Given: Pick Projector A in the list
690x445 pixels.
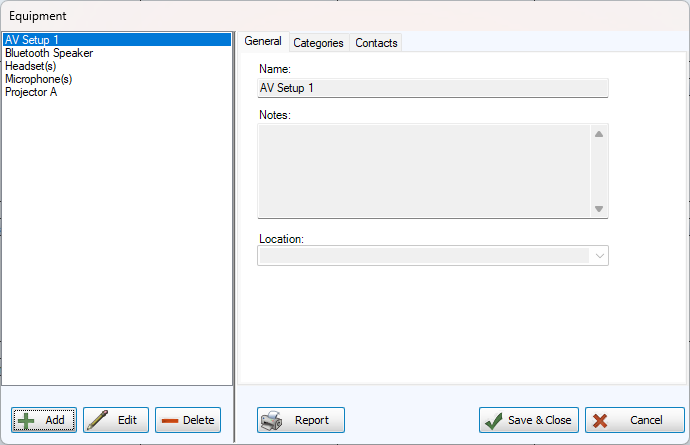Looking at the screenshot, I should pyautogui.click(x=31, y=92).
